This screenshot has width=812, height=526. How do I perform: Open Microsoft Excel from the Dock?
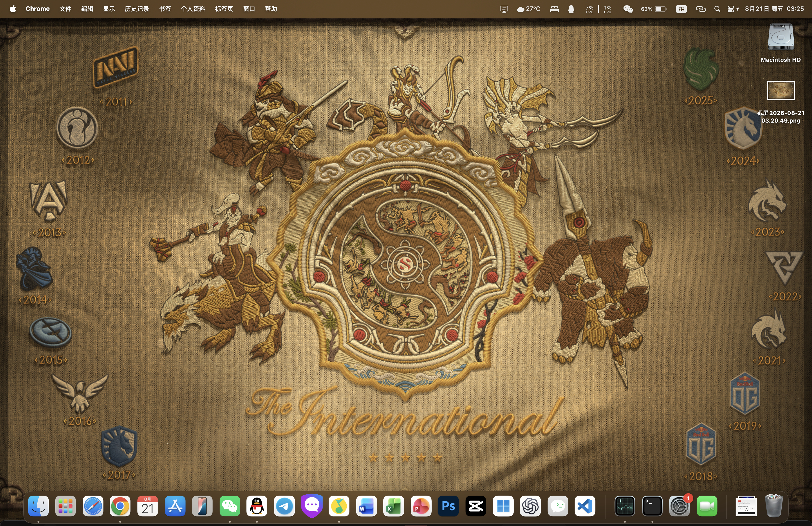pos(394,506)
